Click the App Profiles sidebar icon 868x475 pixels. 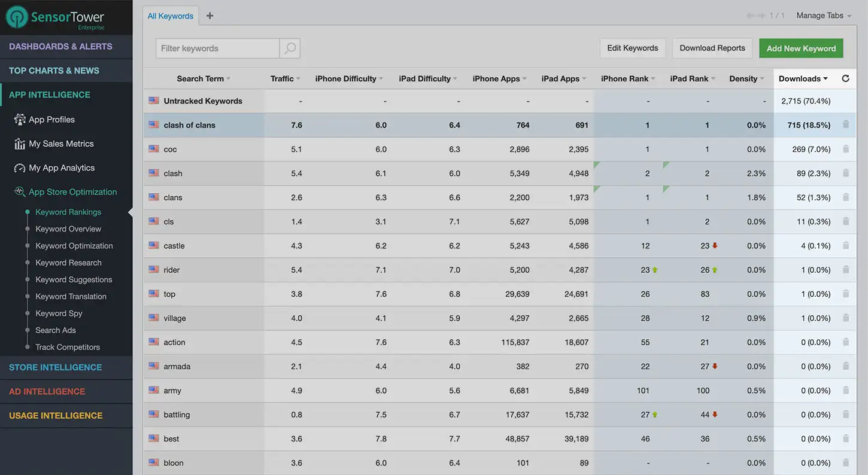pyautogui.click(x=20, y=120)
